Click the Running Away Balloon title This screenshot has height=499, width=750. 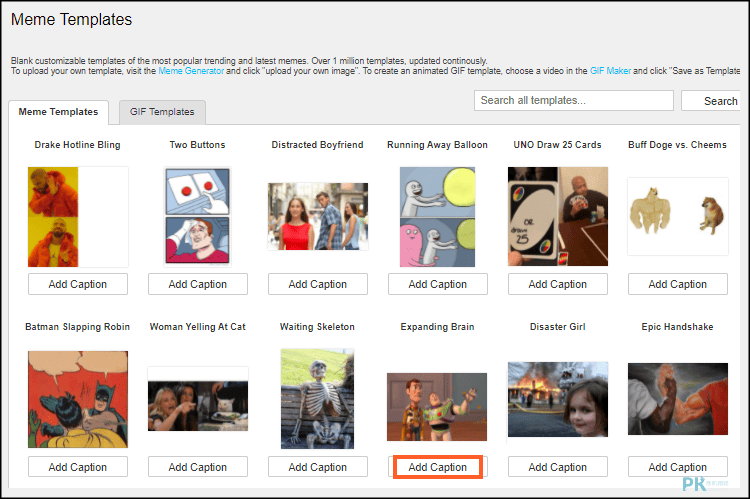pyautogui.click(x=438, y=145)
